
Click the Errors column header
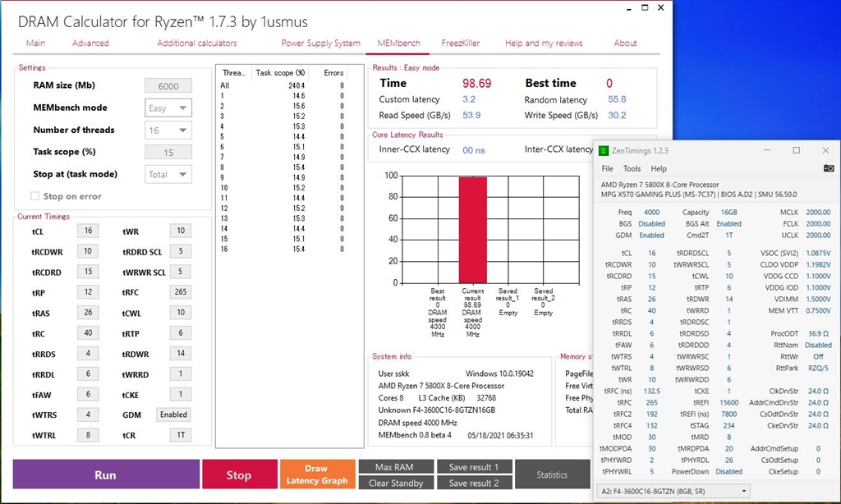click(x=333, y=72)
